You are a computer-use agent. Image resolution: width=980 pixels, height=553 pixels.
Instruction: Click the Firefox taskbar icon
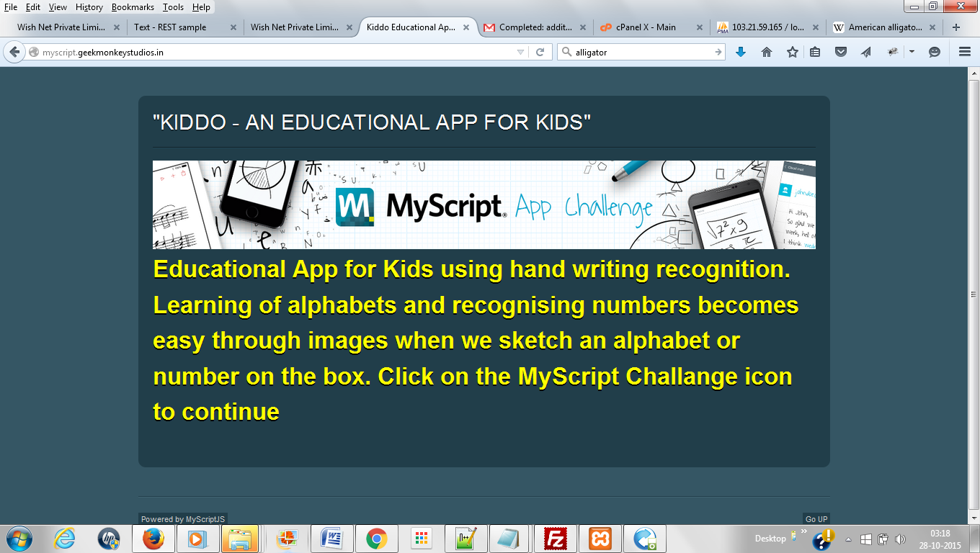[x=153, y=539]
